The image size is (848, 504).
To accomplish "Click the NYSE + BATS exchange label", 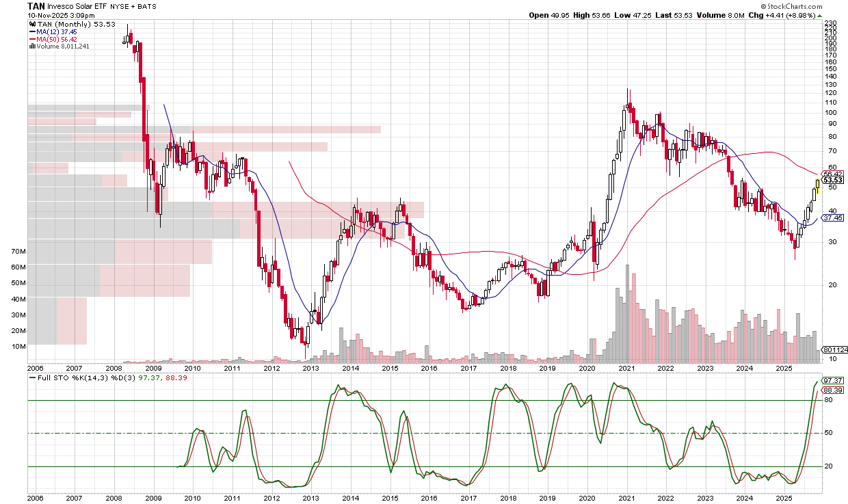I will (x=133, y=6).
